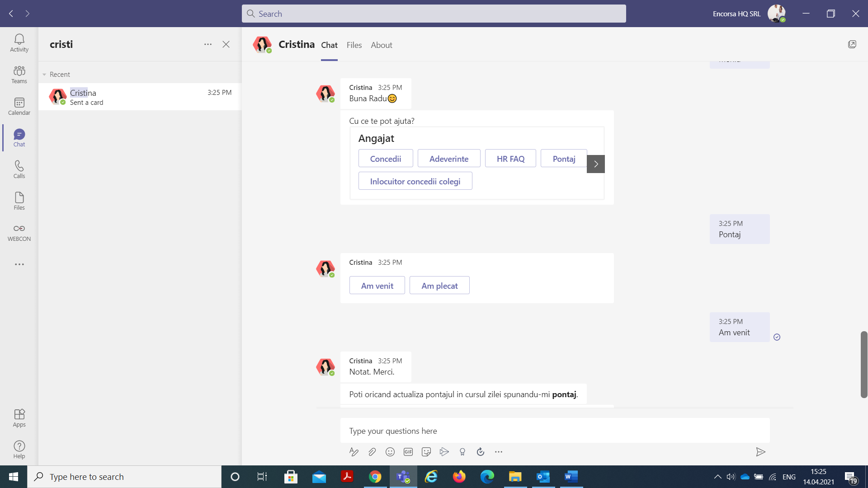The height and width of the screenshot is (488, 868).
Task: Close the cristi search results
Action: pos(226,44)
